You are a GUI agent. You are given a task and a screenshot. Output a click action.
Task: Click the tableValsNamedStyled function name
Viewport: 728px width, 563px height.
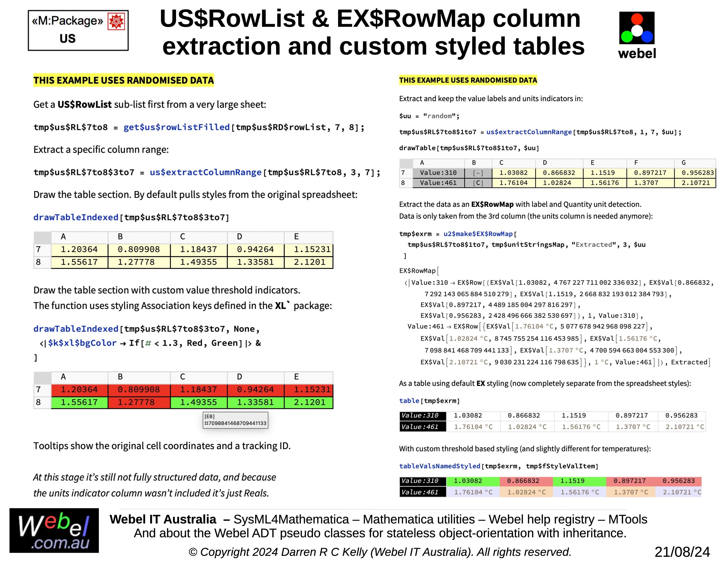(440, 466)
